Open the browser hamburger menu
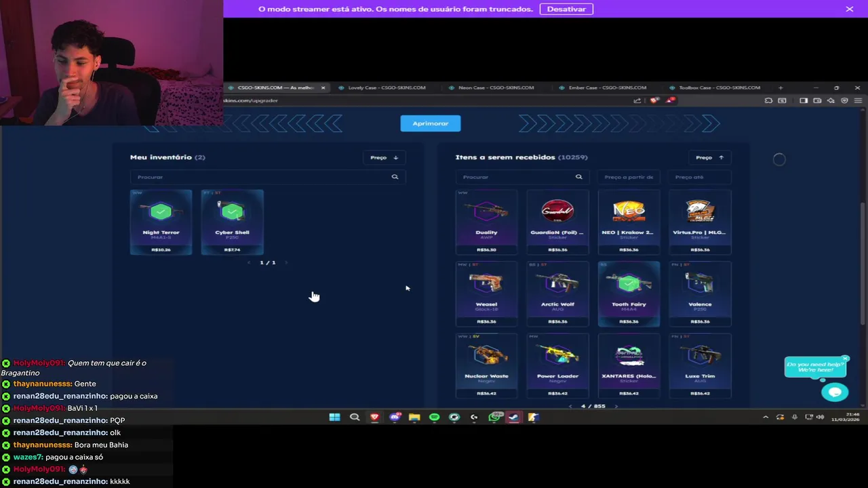868x488 pixels. click(x=859, y=100)
